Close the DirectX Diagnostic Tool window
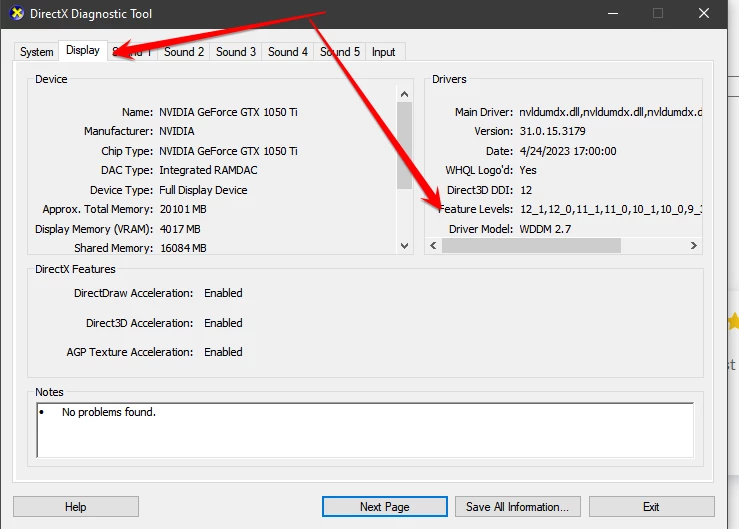The width and height of the screenshot is (739, 529). pyautogui.click(x=704, y=14)
